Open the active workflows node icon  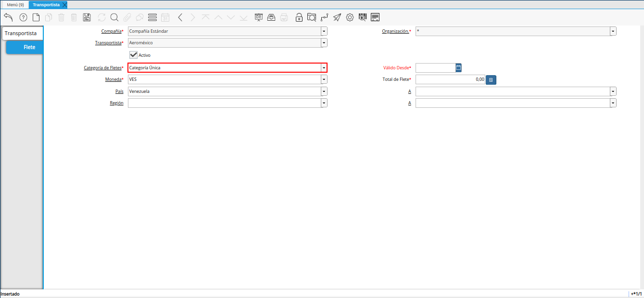click(x=324, y=17)
